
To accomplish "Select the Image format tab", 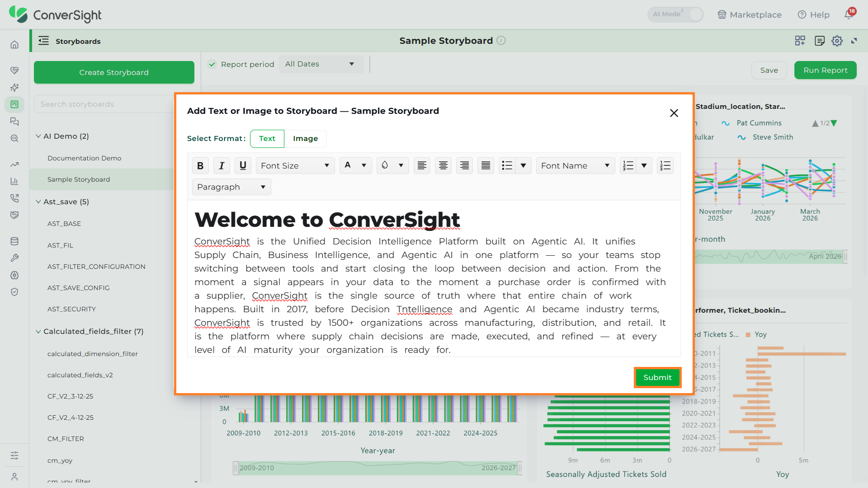I will pos(306,139).
